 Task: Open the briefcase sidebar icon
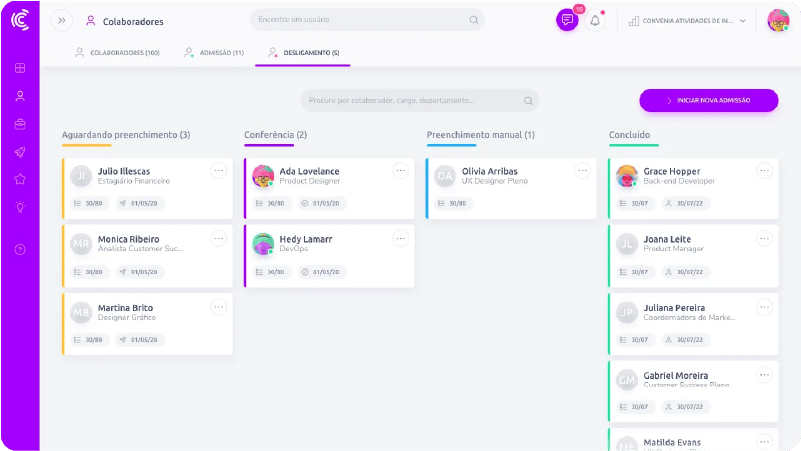click(x=20, y=124)
